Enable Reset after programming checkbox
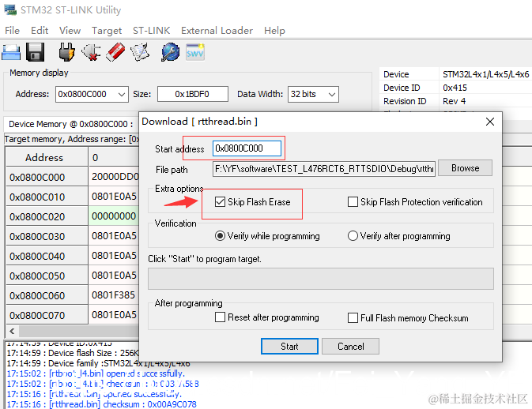The height and width of the screenshot is (409, 532). coord(220,317)
